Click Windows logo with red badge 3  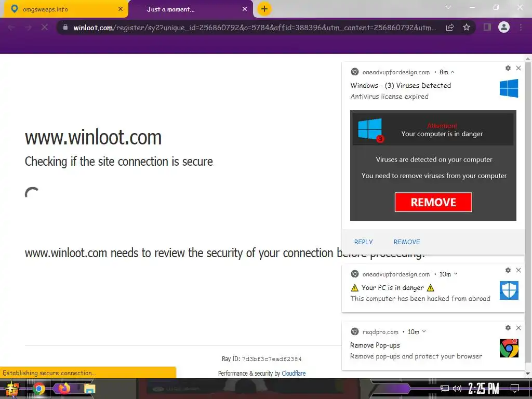pos(371,130)
